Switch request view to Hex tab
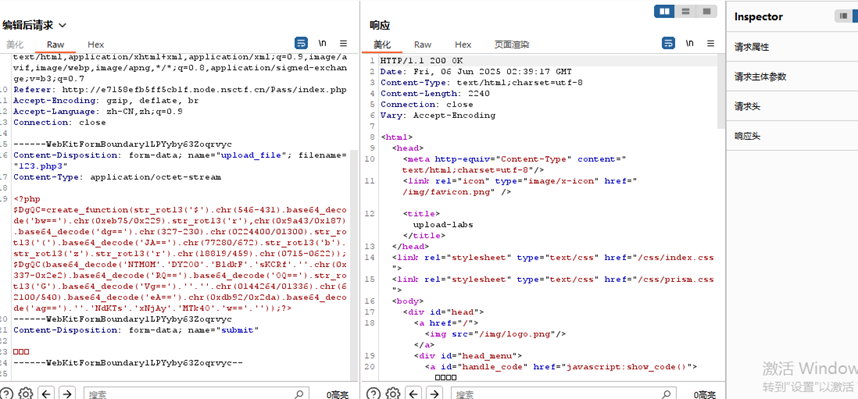This screenshot has width=858, height=399. pos(96,44)
